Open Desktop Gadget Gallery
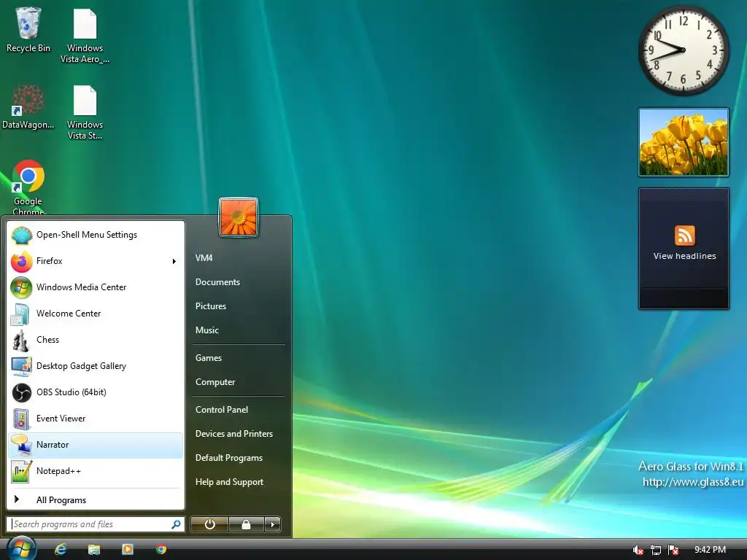This screenshot has width=747, height=560. click(x=96, y=366)
